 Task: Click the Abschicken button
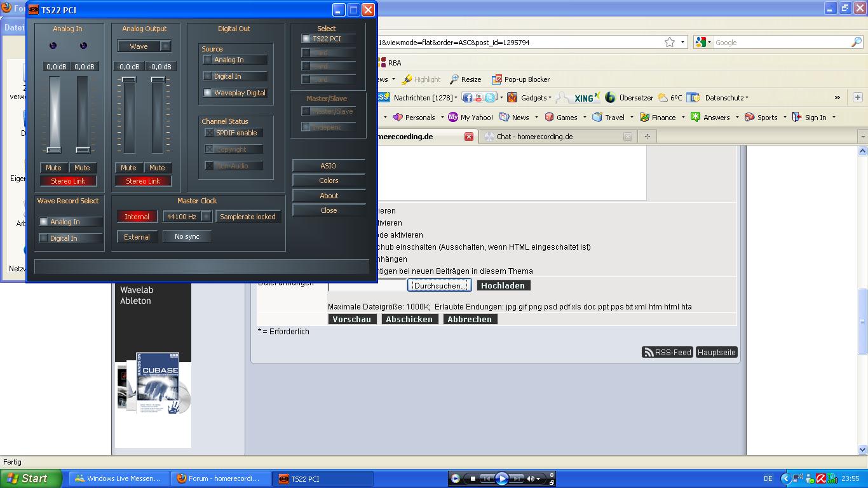point(409,320)
